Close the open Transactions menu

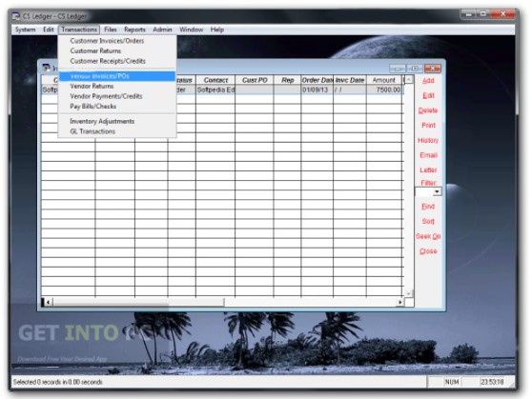coord(79,30)
